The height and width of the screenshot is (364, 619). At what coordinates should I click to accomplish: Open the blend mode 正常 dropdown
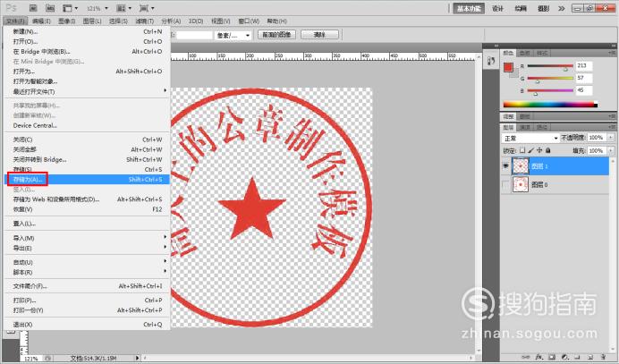530,139
